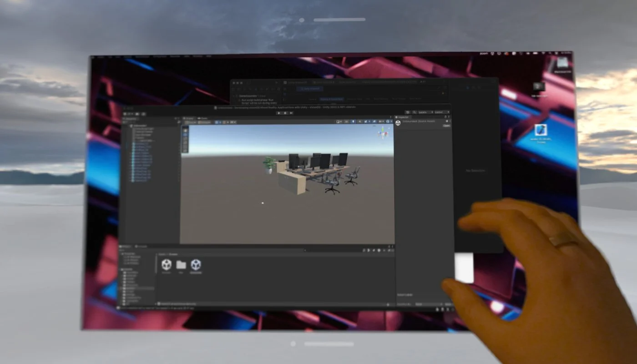637x364 pixels.
Task: Open the tool handle Pivot dropdown
Action: point(192,122)
